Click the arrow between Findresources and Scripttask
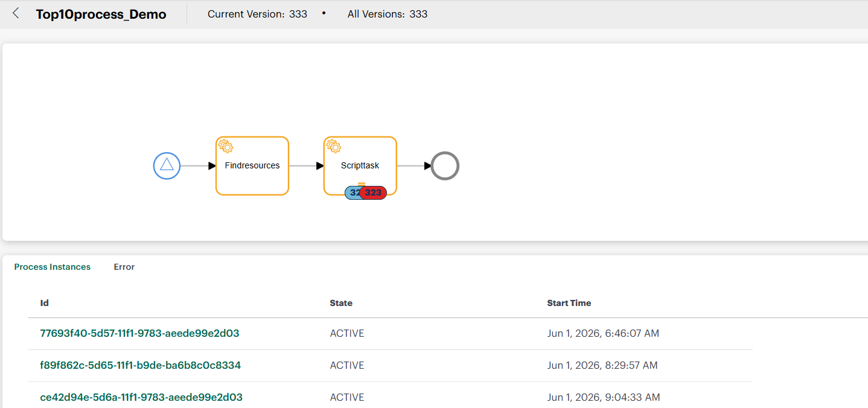The height and width of the screenshot is (408, 868). pyautogui.click(x=307, y=165)
